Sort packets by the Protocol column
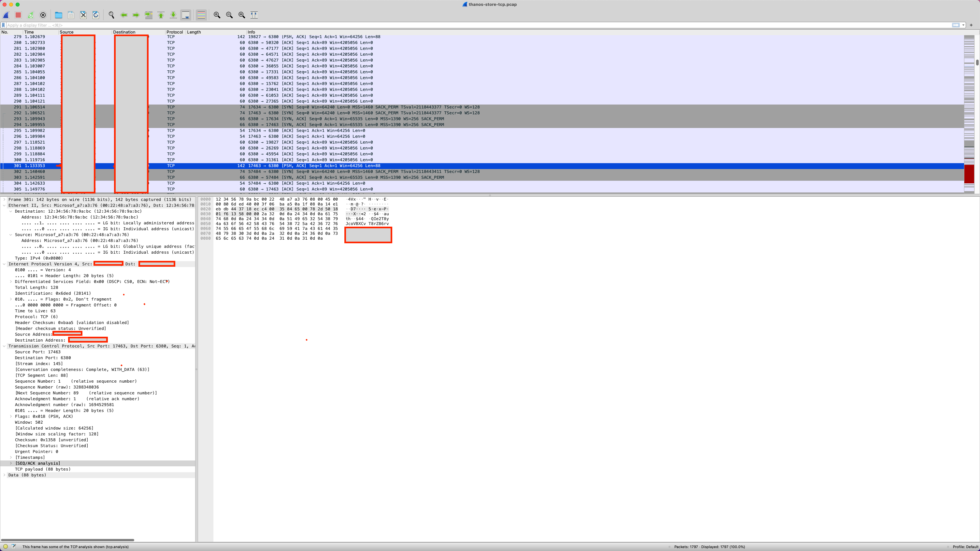 [175, 32]
